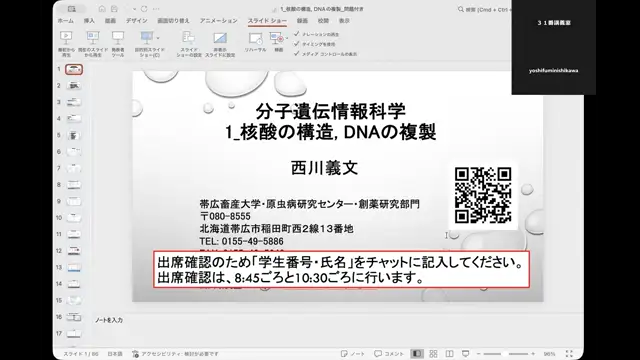This screenshot has width=640, height=360.
Task: Select slide 16 thumbnail
Action: [x=74, y=317]
